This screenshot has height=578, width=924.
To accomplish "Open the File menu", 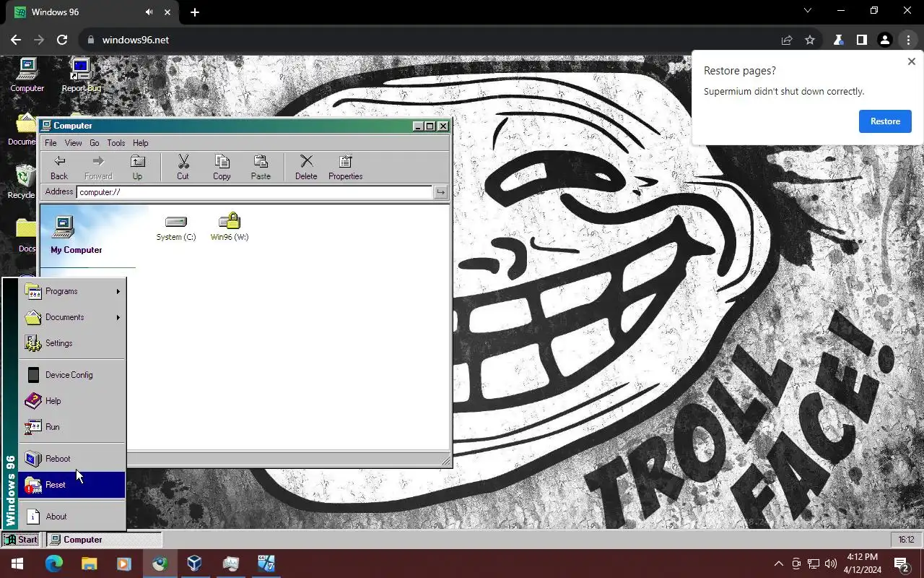I will coord(51,143).
